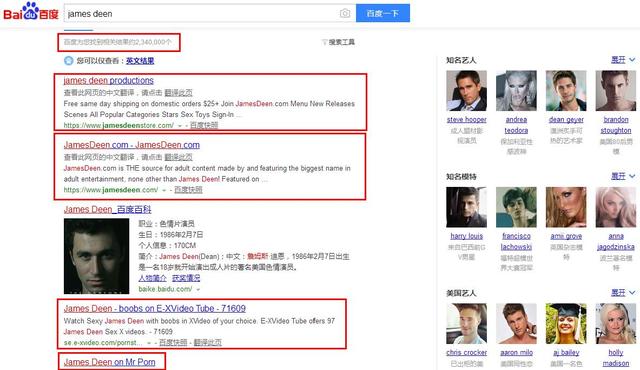640x370 pixels.
Task: Open the 搜索工具 filter icon
Action: click(324, 42)
